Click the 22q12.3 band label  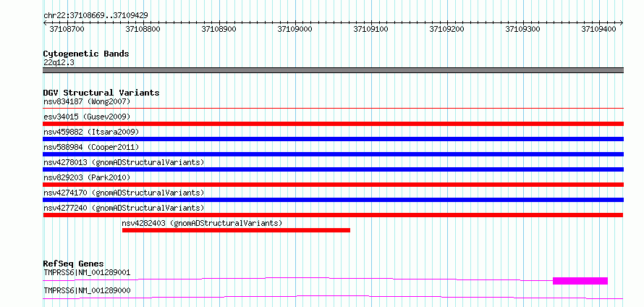pyautogui.click(x=59, y=63)
